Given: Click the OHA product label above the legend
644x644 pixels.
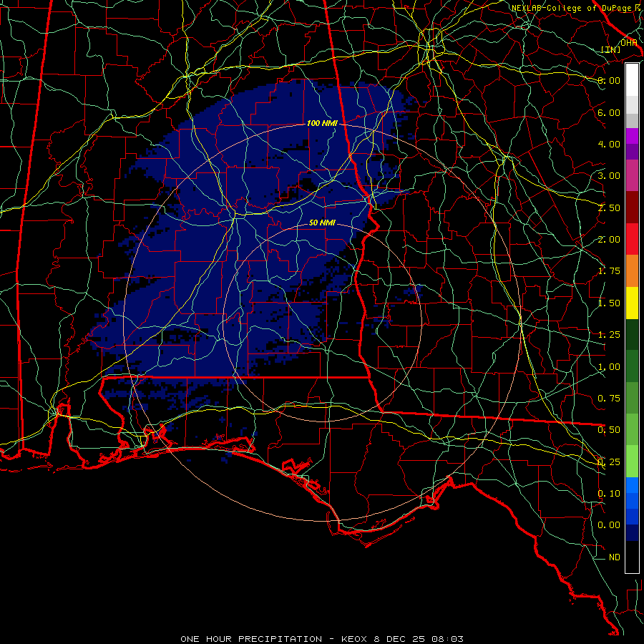Looking at the screenshot, I should pyautogui.click(x=629, y=43).
